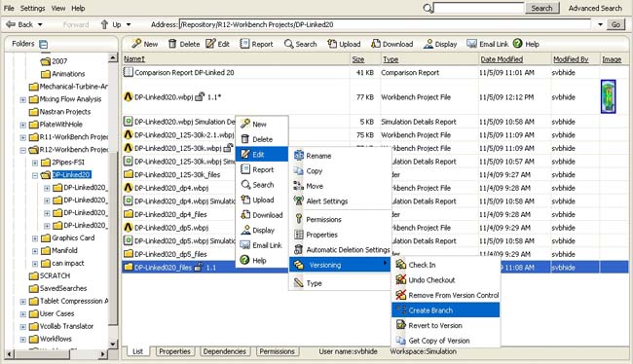Open Alert Settings from the submenu
This screenshot has height=364, width=633.
(x=340, y=200)
